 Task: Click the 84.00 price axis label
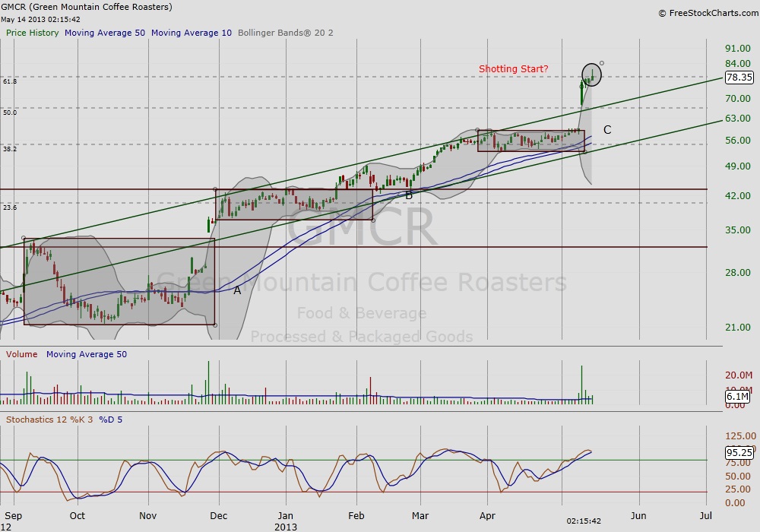(x=738, y=64)
